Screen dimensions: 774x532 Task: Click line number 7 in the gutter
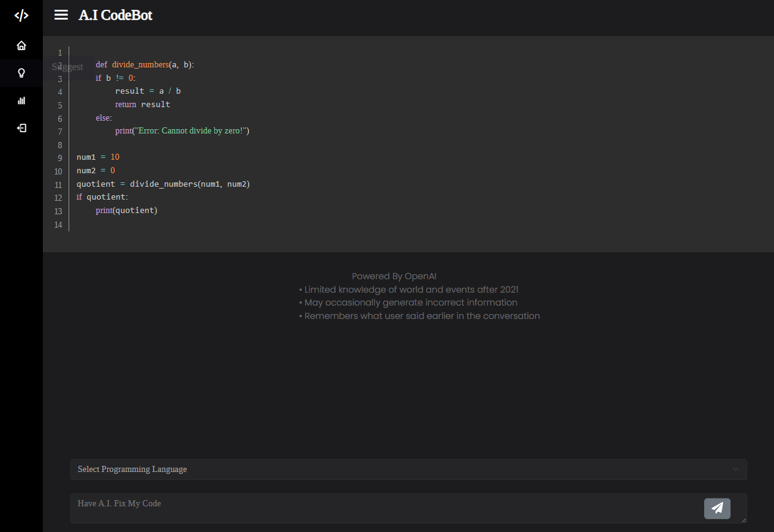pos(59,132)
